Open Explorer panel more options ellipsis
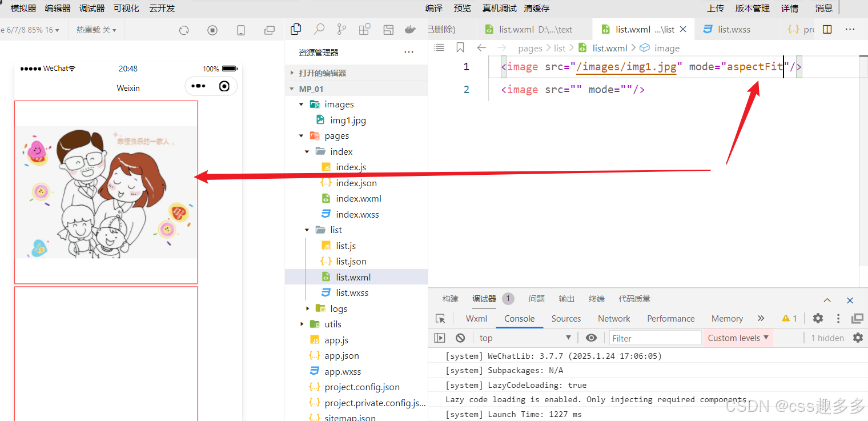868x421 pixels. tap(409, 52)
